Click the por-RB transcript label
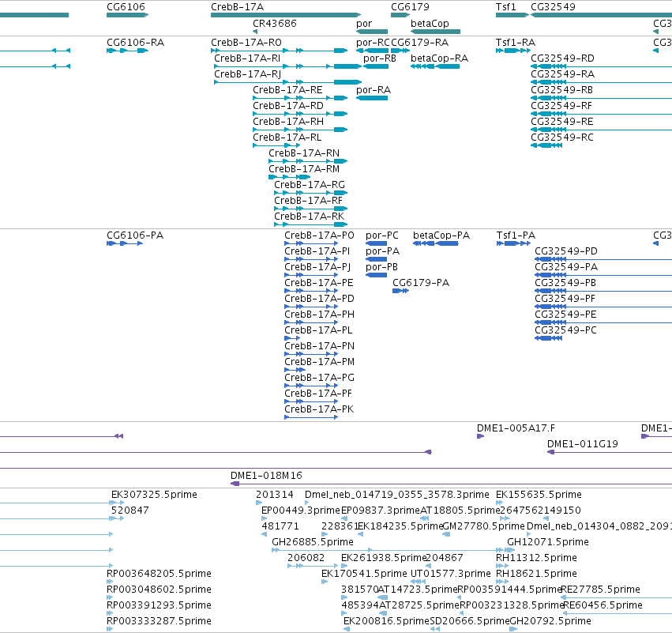Viewport: 672px width, 633px height. [x=379, y=58]
